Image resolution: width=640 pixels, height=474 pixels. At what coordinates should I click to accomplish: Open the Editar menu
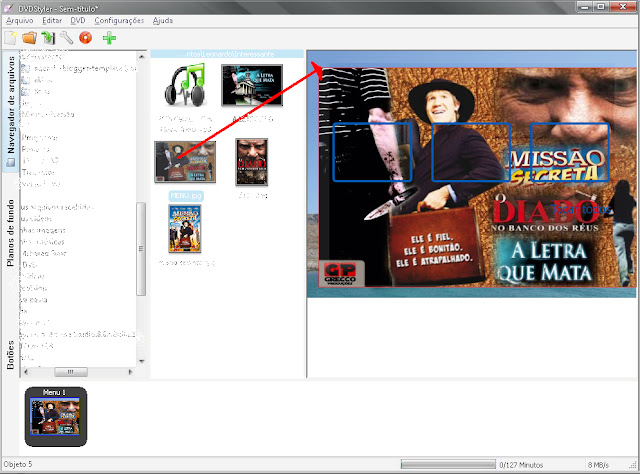[52, 20]
